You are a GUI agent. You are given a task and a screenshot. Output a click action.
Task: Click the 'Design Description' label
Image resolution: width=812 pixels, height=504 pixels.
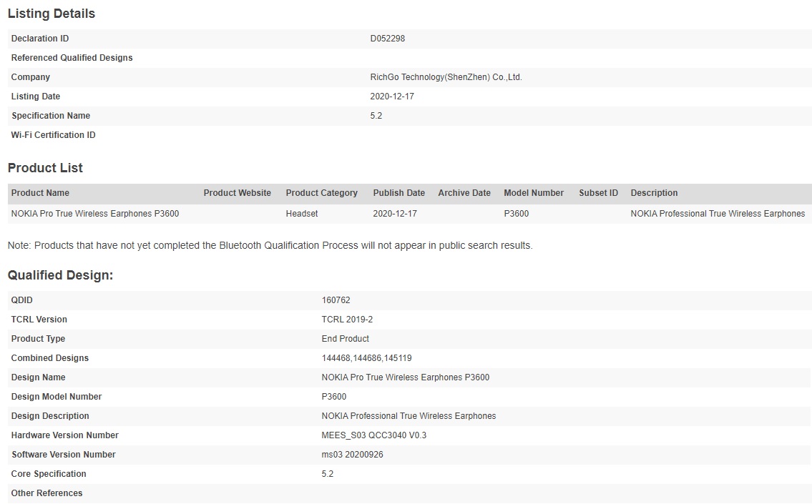pyautogui.click(x=50, y=416)
